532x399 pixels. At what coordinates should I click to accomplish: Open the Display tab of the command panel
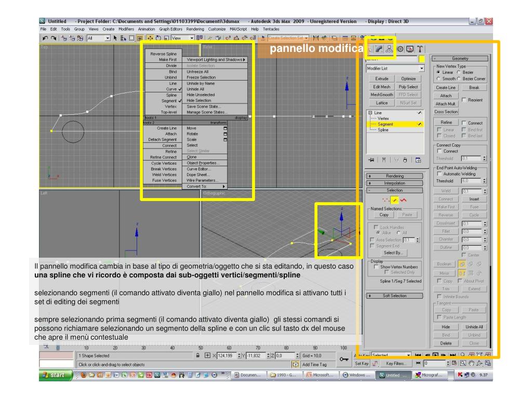point(410,49)
